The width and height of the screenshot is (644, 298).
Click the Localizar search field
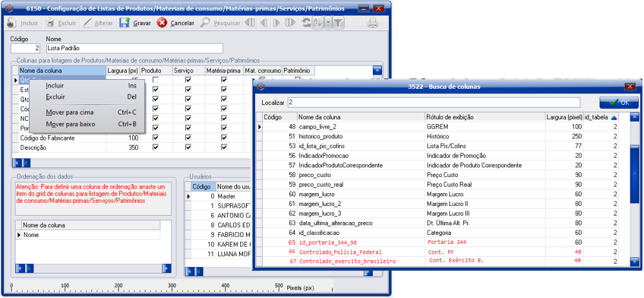433,102
